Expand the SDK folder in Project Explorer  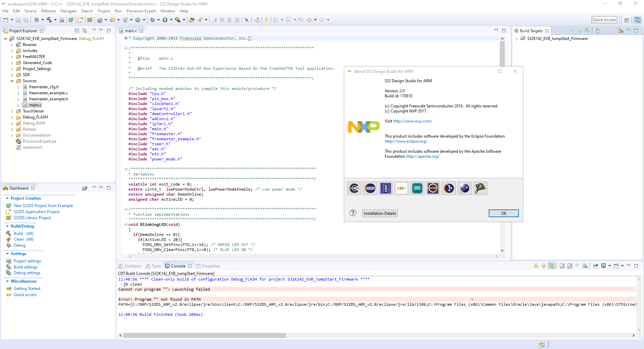(12, 75)
